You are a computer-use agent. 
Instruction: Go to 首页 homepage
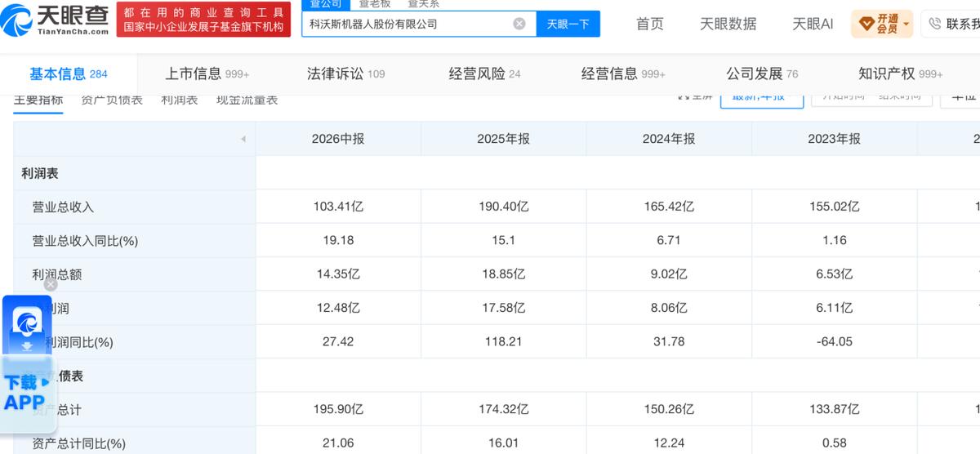650,24
